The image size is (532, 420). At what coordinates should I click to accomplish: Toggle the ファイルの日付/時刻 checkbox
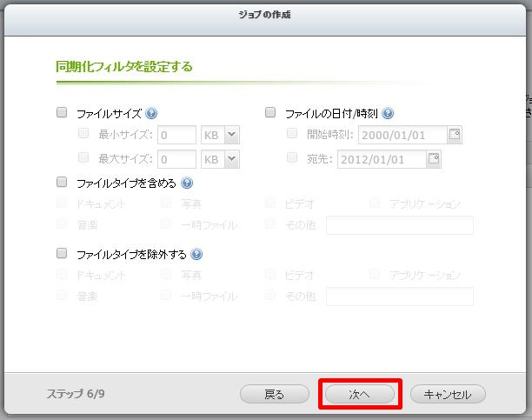[x=270, y=113]
